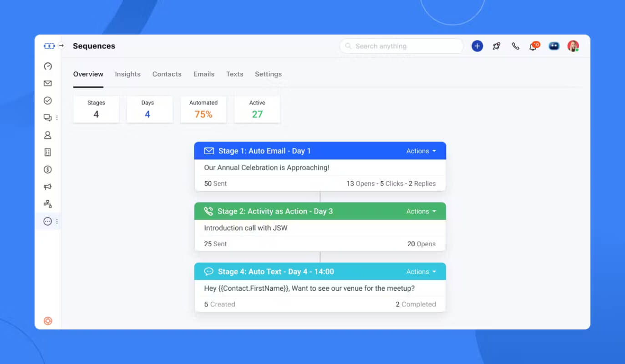The height and width of the screenshot is (364, 625).
Task: Click 'Introduction call with JSW' text
Action: coord(246,228)
